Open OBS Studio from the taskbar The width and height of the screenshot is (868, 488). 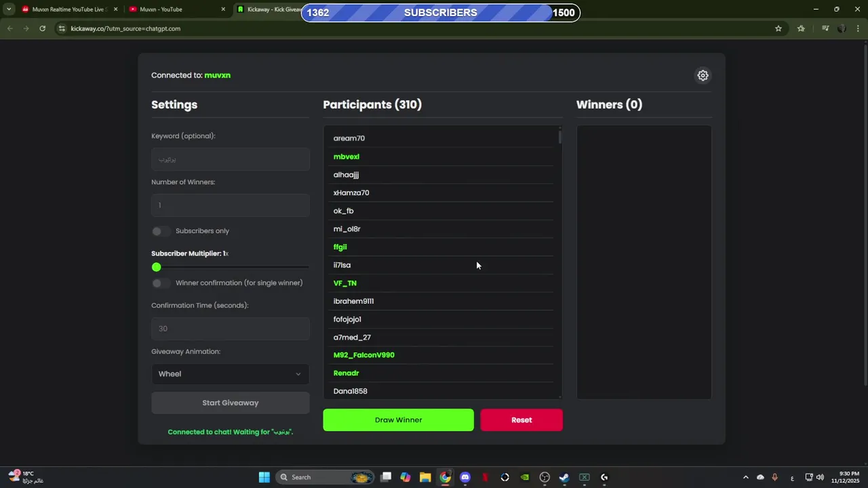[545, 477]
